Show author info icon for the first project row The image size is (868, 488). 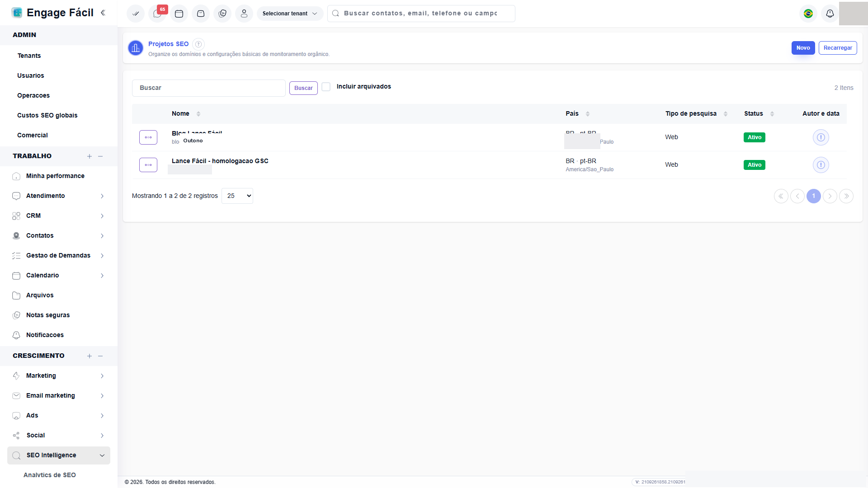(x=821, y=137)
